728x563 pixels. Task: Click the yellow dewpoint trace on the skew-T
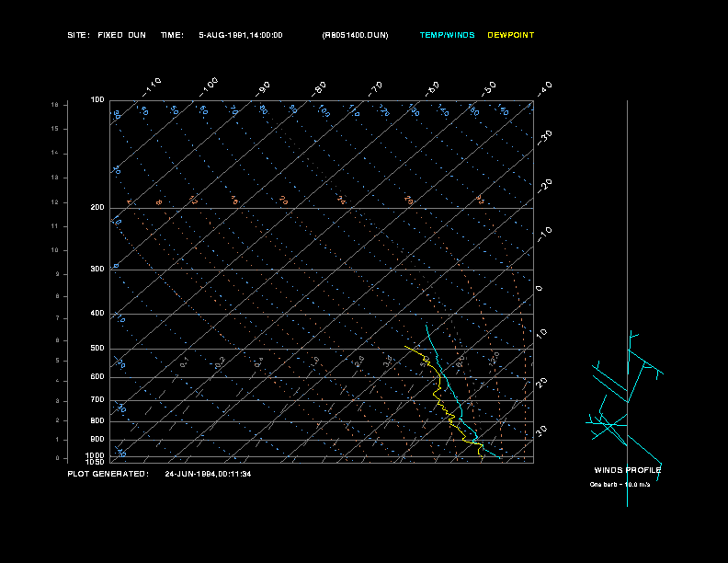[439, 381]
